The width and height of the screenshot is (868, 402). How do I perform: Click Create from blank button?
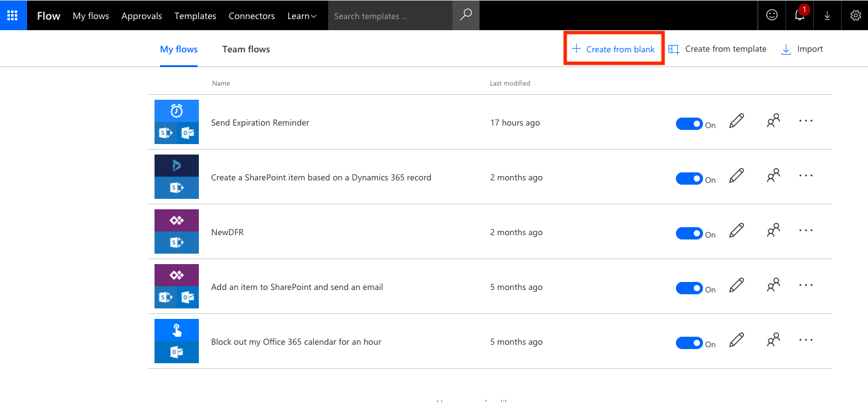pyautogui.click(x=613, y=49)
